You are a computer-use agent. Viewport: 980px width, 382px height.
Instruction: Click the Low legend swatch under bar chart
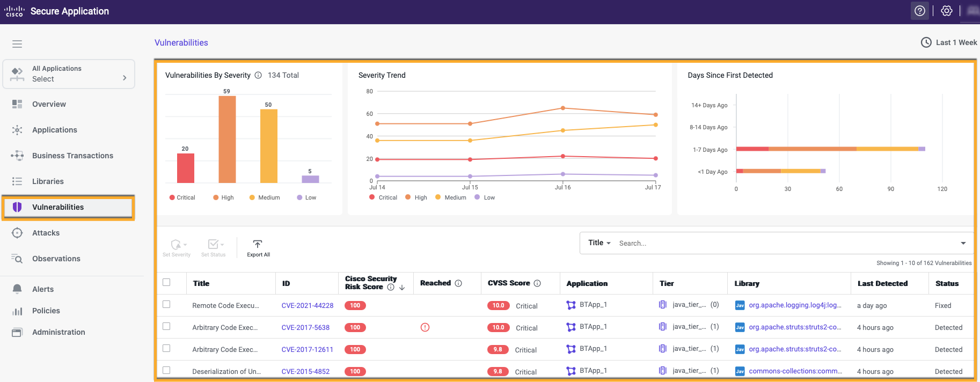coord(299,197)
